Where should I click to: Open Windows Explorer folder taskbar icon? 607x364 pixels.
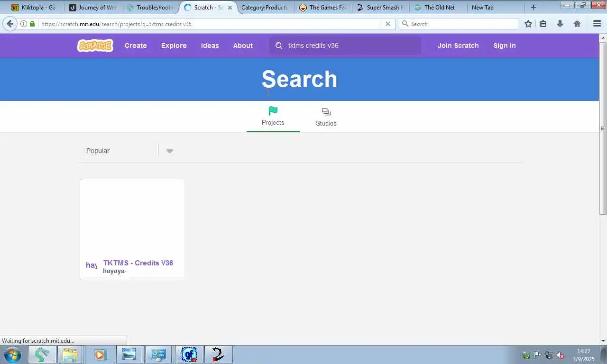click(70, 355)
